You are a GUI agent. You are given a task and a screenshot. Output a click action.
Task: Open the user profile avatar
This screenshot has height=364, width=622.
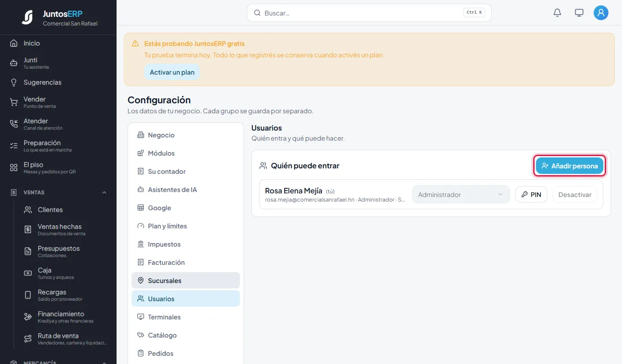pos(601,13)
